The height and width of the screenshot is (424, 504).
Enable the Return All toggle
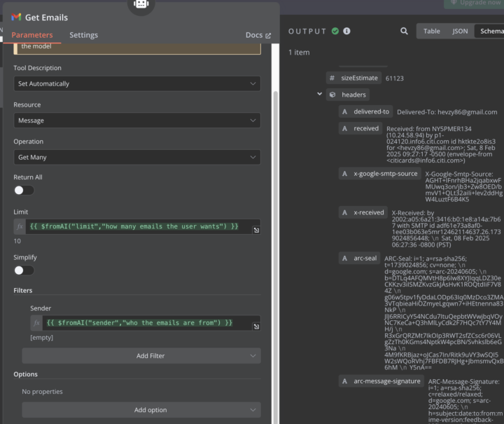[24, 190]
